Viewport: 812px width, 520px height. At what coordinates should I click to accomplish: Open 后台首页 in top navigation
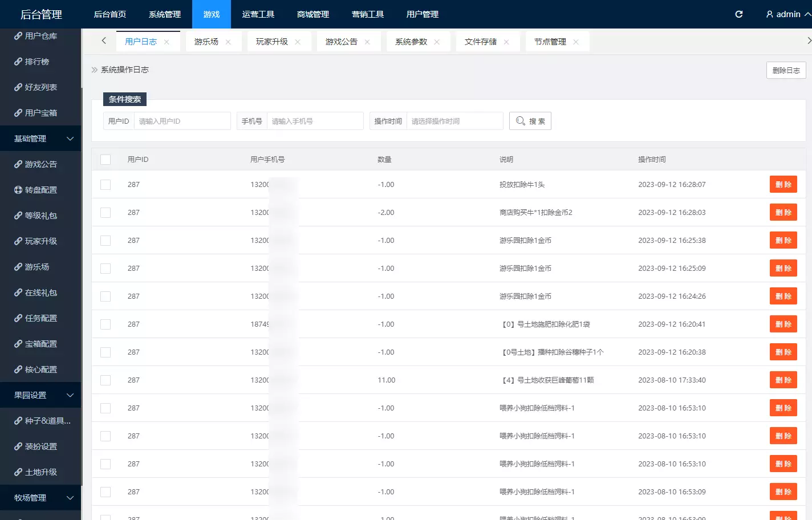[x=110, y=14]
